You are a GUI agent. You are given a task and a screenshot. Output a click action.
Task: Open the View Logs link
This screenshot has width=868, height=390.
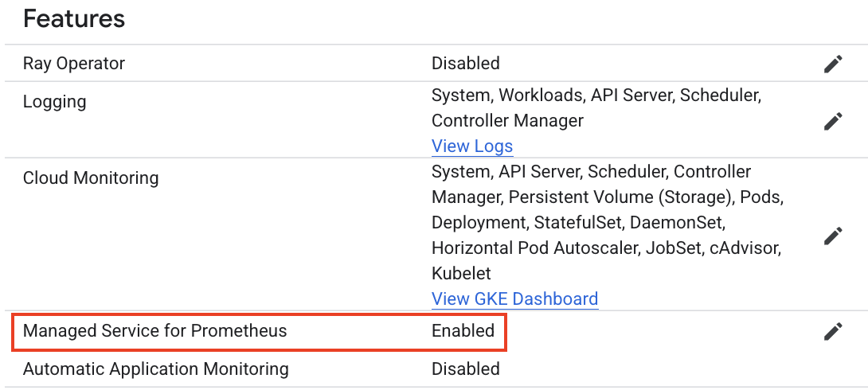tap(471, 146)
